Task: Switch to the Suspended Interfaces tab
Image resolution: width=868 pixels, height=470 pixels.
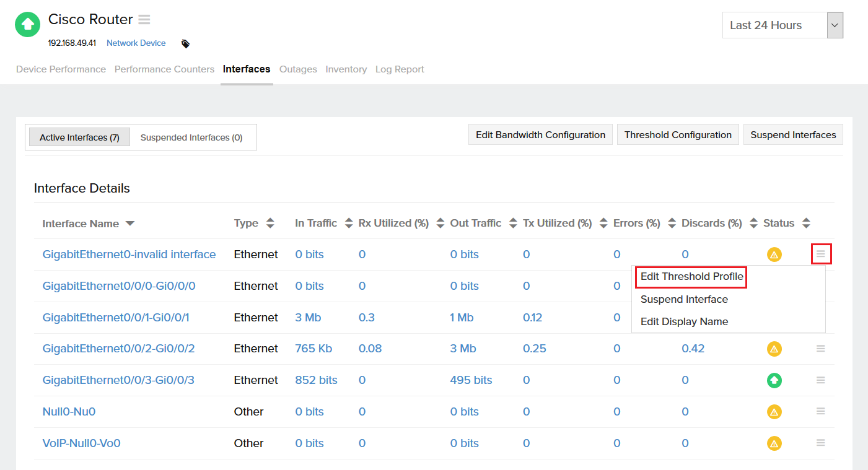Action: 192,137
